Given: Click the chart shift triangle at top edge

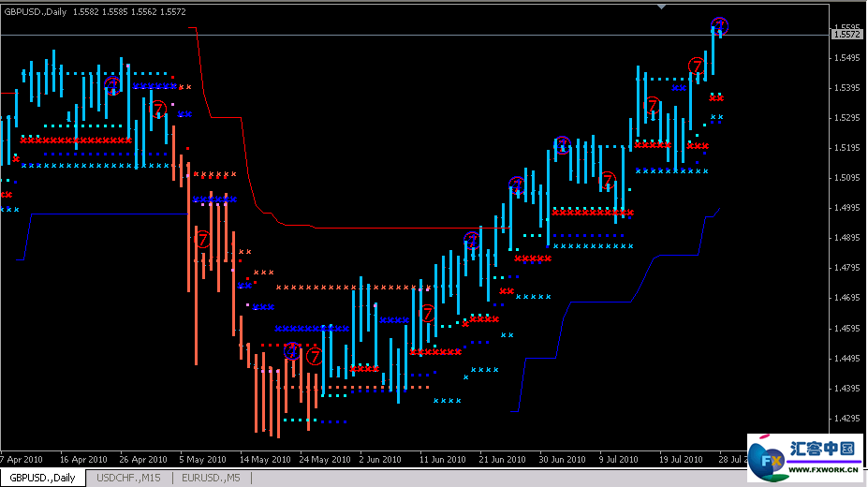Looking at the screenshot, I should tap(663, 7).
